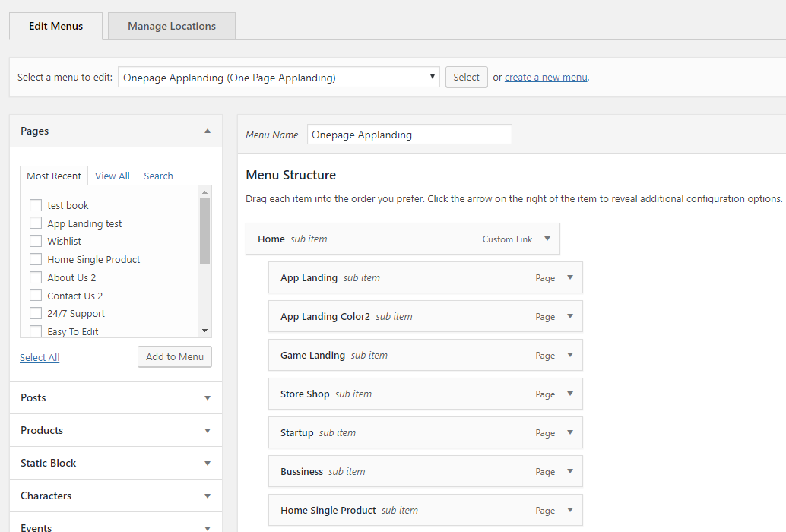Screen dimensions: 786x532
Task: Select the Contact Us 2 checkbox
Action: [36, 296]
